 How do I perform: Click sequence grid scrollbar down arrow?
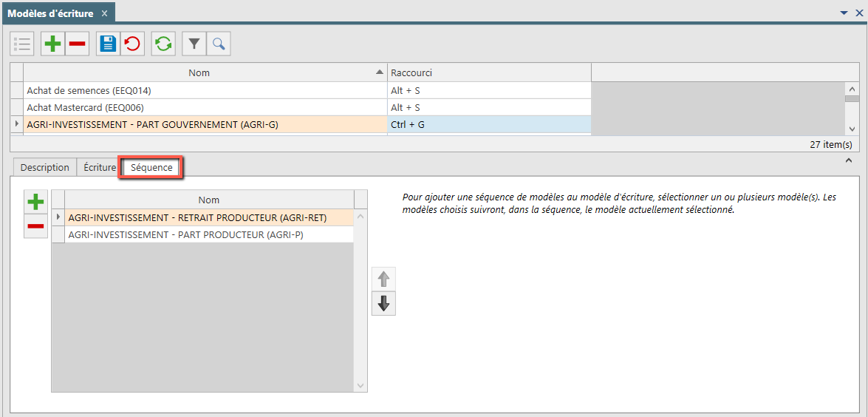coord(360,385)
